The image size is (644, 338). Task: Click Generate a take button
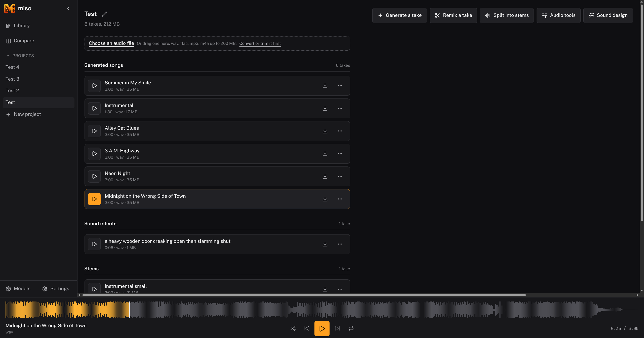(399, 15)
